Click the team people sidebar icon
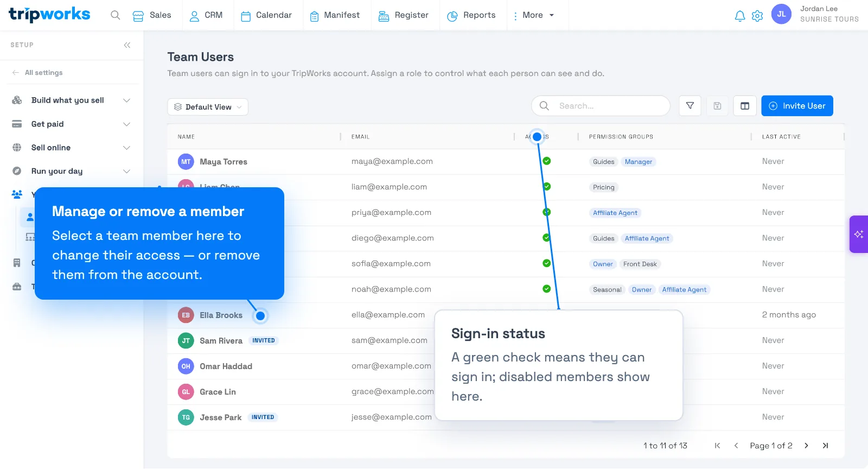The image size is (868, 469). click(17, 194)
